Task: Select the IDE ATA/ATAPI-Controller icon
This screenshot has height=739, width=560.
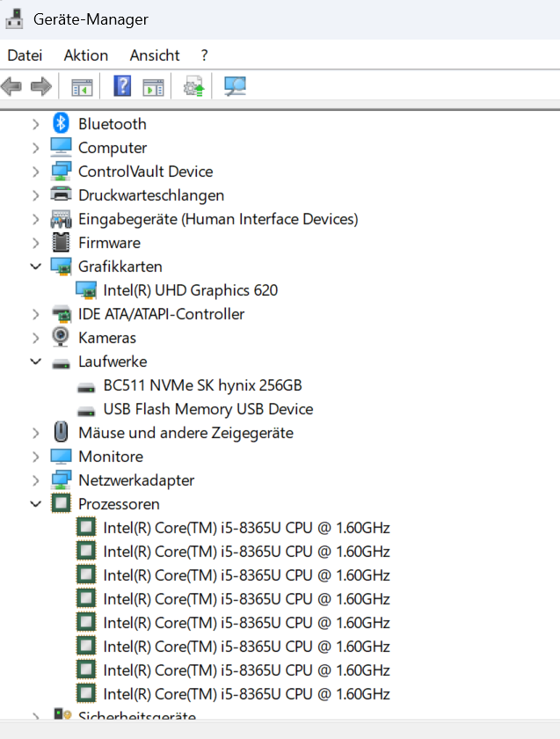Action: click(61, 314)
